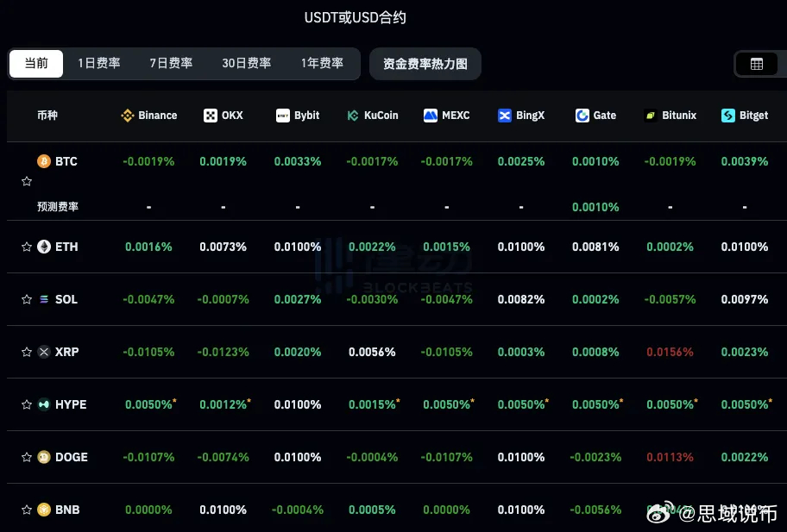Viewport: 787px width, 532px height.
Task: Select the KuCoin exchange icon
Action: click(x=354, y=115)
